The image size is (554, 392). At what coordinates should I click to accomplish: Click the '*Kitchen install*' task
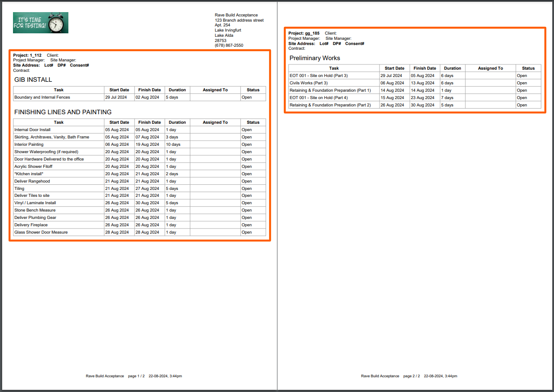pos(29,174)
